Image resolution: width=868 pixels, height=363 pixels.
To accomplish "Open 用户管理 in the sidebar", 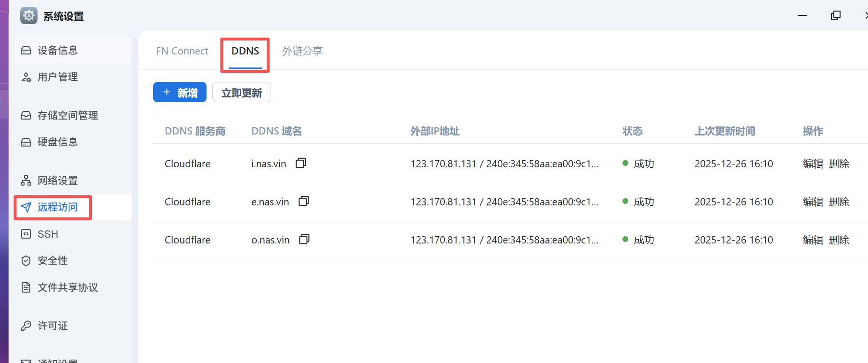I will pyautogui.click(x=73, y=77).
